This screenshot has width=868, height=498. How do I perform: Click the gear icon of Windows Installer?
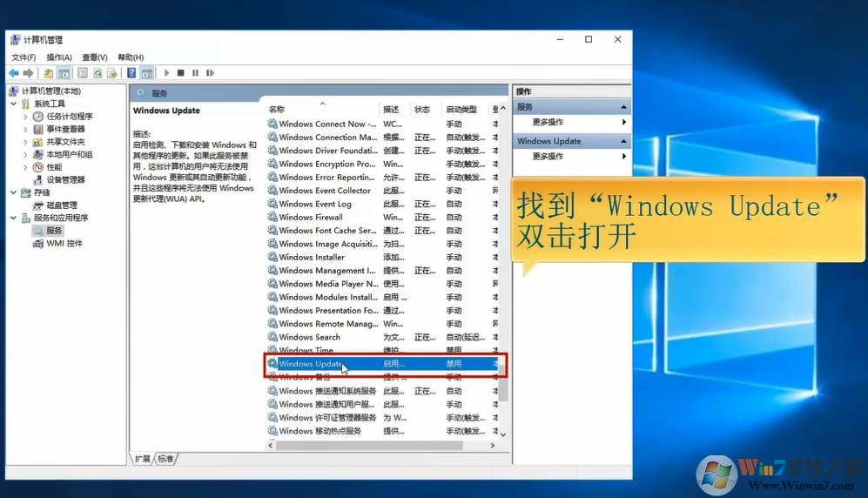pyautogui.click(x=273, y=257)
